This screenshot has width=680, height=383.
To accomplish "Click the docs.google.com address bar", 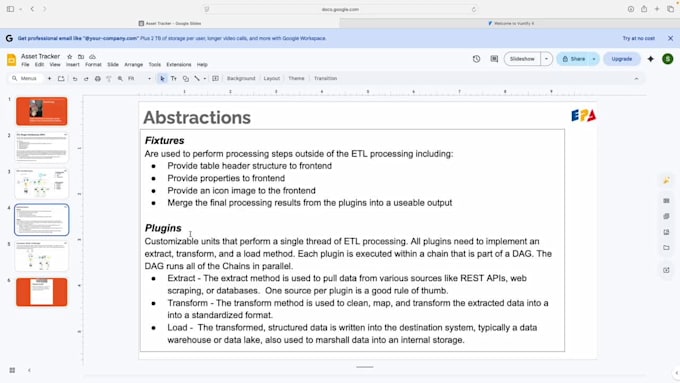I will pos(340,9).
